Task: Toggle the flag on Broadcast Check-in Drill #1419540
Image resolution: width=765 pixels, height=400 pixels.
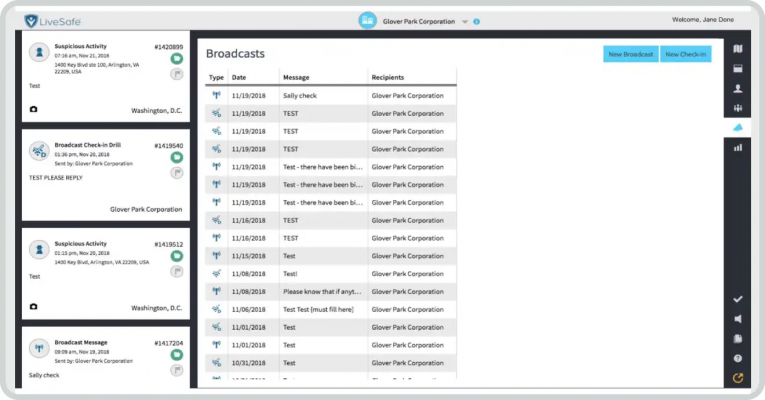Action: click(176, 172)
